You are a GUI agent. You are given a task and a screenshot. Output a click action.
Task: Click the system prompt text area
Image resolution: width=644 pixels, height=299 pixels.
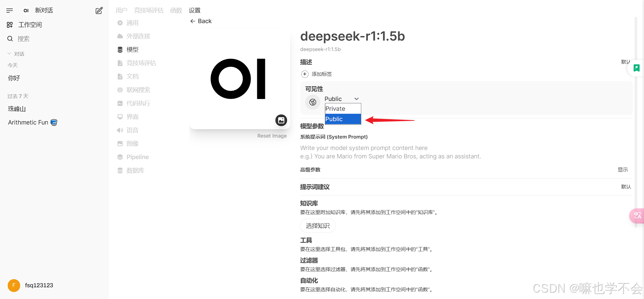[x=466, y=152]
